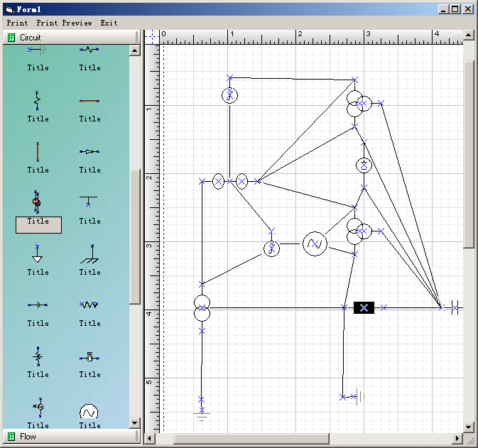Select the diode symbol in the palette

click(x=89, y=151)
